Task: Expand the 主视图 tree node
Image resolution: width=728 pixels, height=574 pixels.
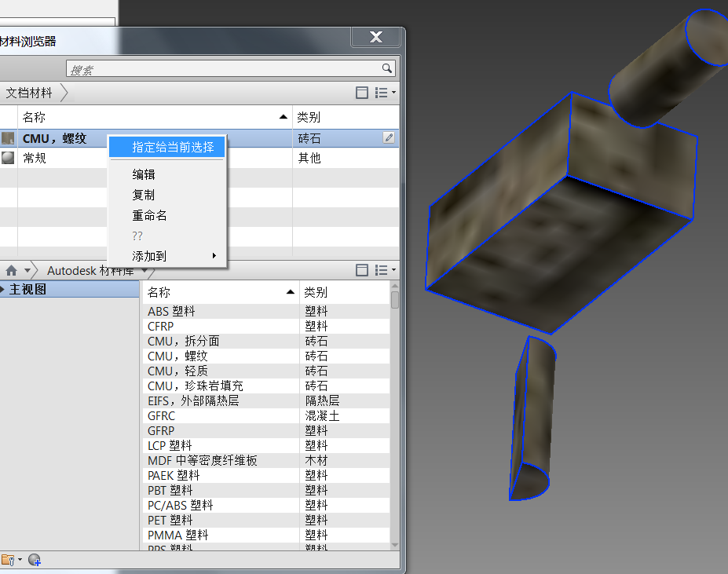Action: [x=3, y=290]
